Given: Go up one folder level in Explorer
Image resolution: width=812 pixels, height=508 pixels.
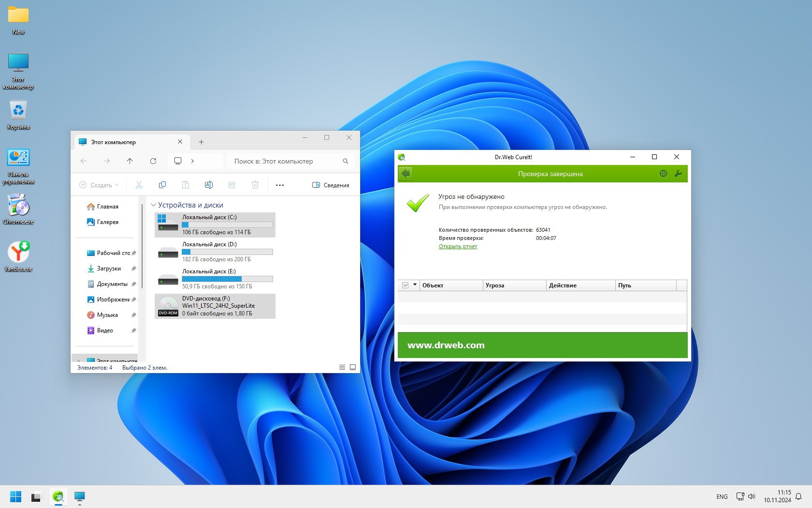Looking at the screenshot, I should tap(130, 161).
